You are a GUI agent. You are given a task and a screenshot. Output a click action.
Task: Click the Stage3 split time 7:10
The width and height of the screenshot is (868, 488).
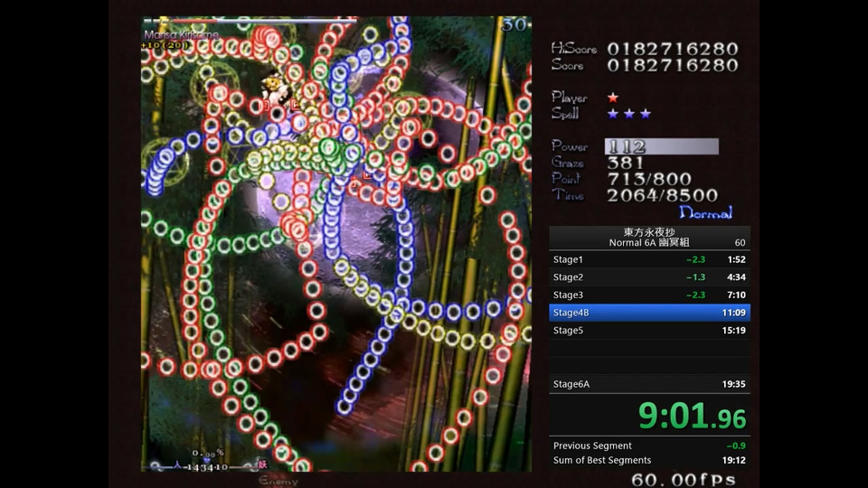(736, 295)
